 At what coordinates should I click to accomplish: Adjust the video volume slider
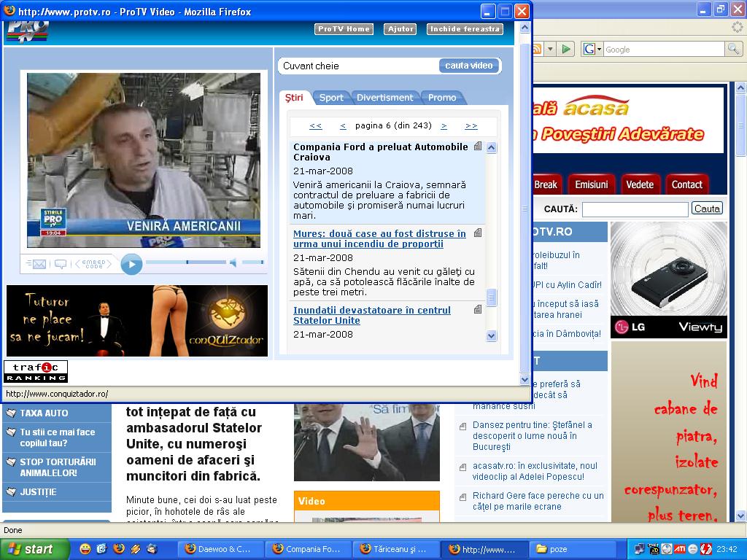tap(252, 262)
